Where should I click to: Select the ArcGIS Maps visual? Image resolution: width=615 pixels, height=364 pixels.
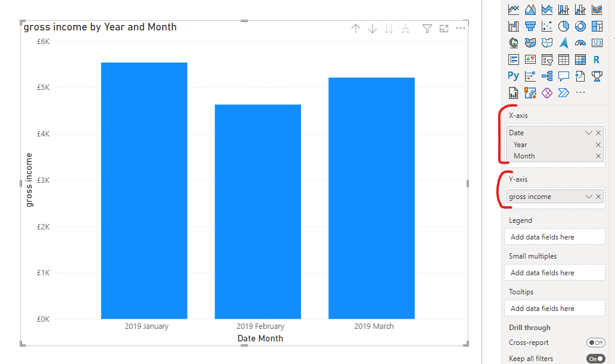click(x=530, y=93)
